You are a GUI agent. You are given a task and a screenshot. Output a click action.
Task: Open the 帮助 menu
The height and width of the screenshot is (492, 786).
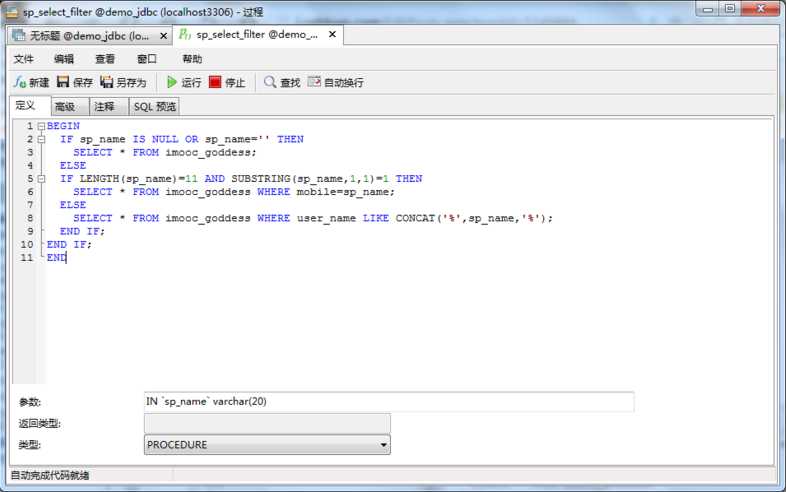tap(192, 59)
